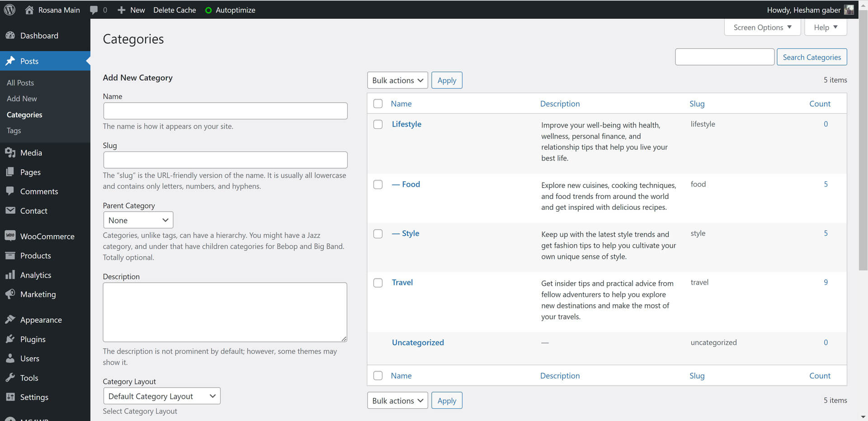
Task: Open All Posts from the sidebar submenu
Action: pyautogui.click(x=20, y=83)
